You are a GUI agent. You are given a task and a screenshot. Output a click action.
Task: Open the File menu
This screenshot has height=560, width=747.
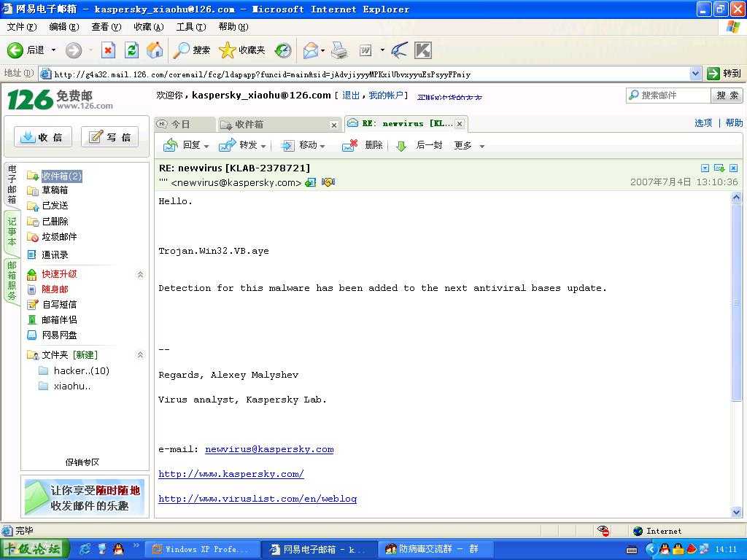click(x=21, y=27)
